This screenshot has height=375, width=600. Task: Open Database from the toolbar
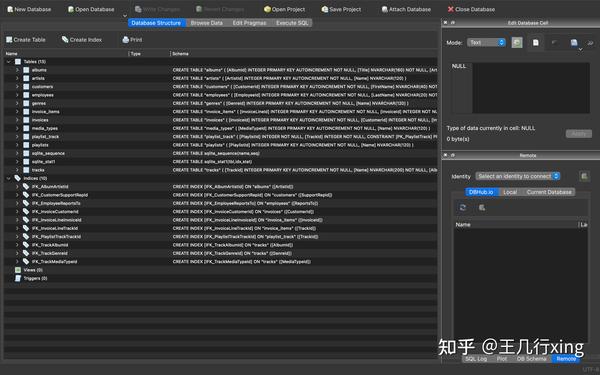91,9
